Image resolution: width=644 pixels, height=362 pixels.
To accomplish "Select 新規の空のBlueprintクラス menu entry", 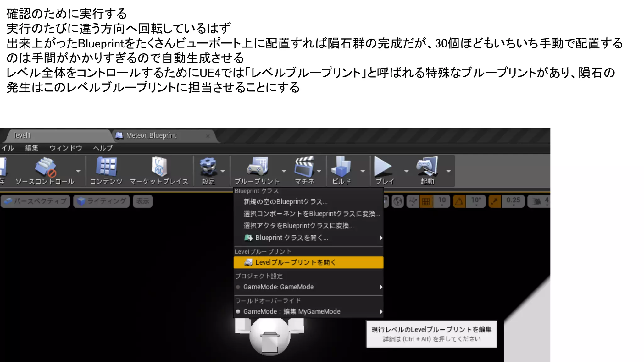I will tap(308, 202).
